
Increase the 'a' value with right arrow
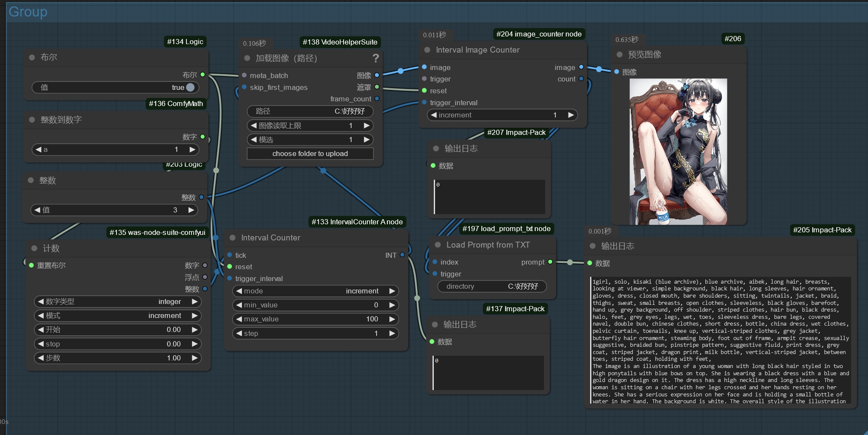pyautogui.click(x=192, y=149)
